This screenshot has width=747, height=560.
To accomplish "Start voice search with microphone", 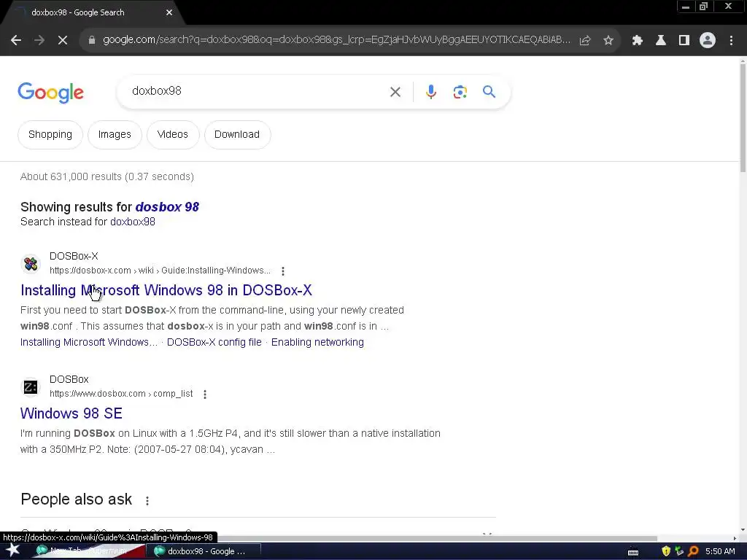I will 430,92.
